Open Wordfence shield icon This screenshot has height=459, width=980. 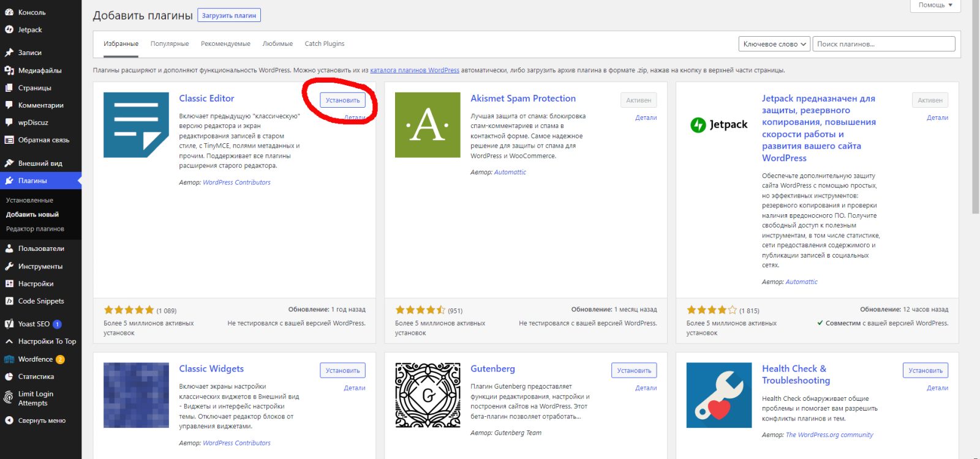tap(9, 359)
